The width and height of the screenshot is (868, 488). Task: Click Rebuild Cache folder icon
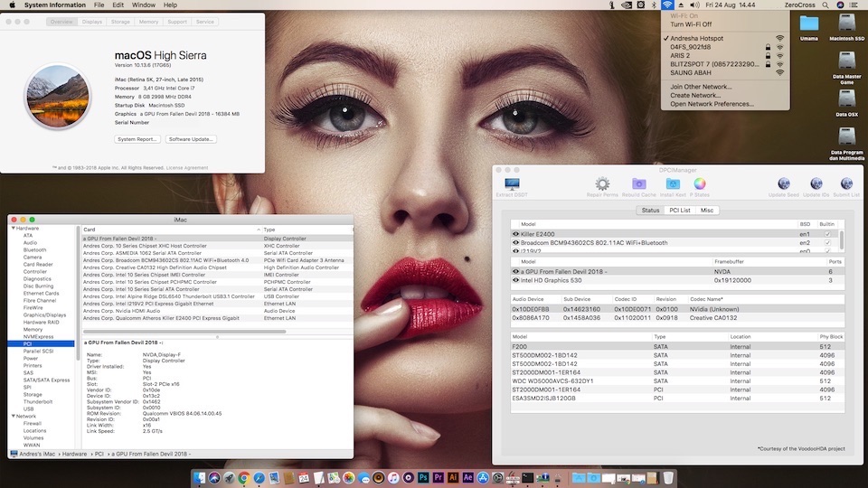click(x=639, y=183)
